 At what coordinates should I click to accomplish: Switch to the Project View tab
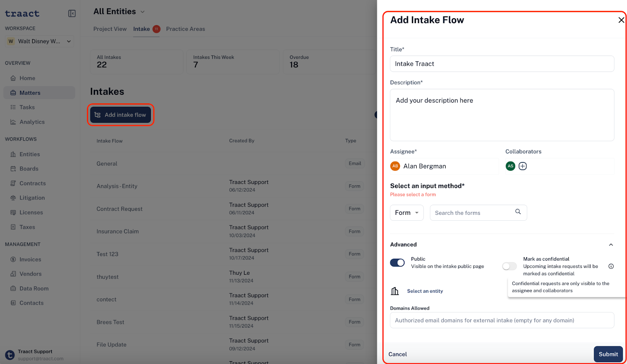tap(110, 29)
